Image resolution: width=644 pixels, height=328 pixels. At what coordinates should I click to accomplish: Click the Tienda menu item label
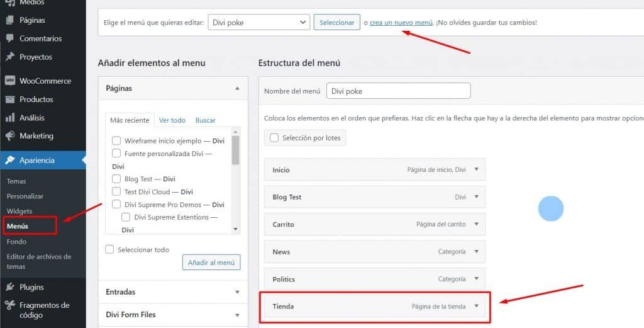tap(283, 306)
